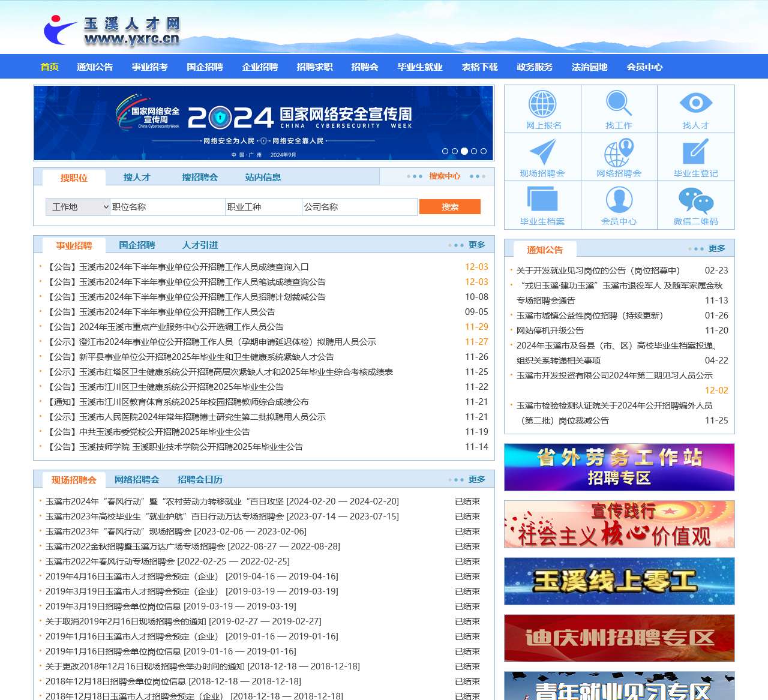Open the 招聘会日历 tab
Viewport: 768px width, 700px height.
pyautogui.click(x=198, y=479)
